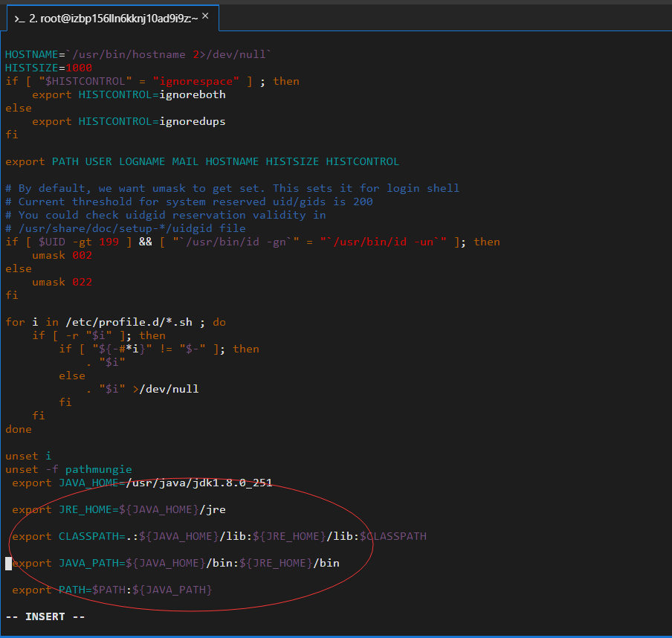The image size is (672, 638).
Task: Click the 'done' keyword line
Action: 19,429
